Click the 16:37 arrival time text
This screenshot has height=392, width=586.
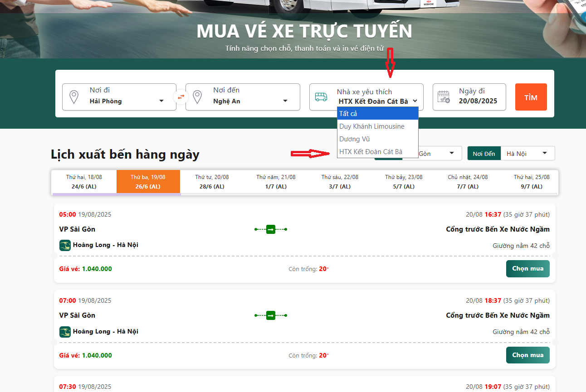pyautogui.click(x=493, y=214)
